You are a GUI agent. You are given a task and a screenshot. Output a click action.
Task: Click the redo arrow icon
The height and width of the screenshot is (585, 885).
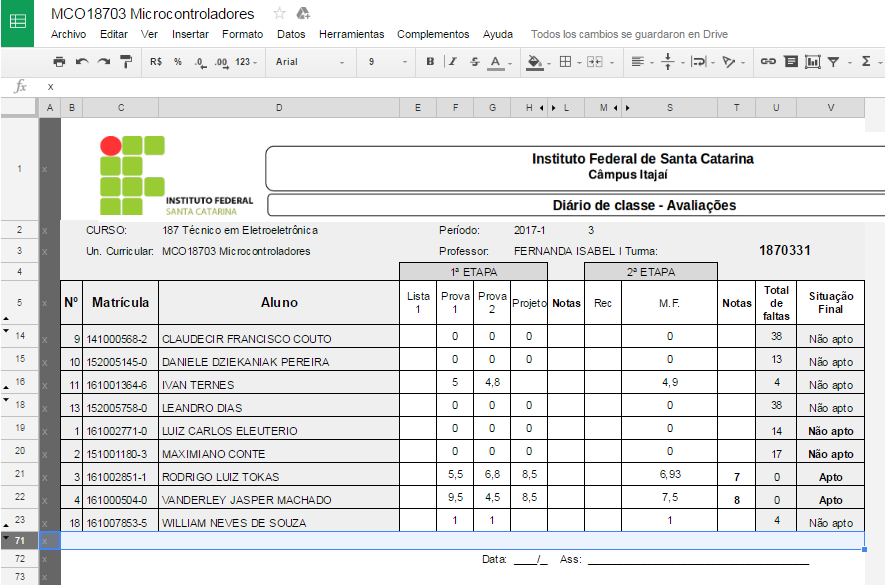click(x=103, y=62)
